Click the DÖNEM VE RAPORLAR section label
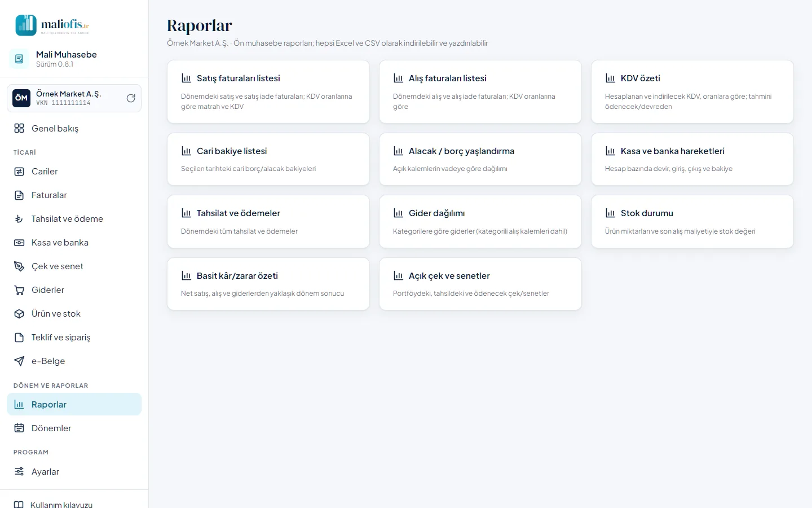 click(51, 386)
